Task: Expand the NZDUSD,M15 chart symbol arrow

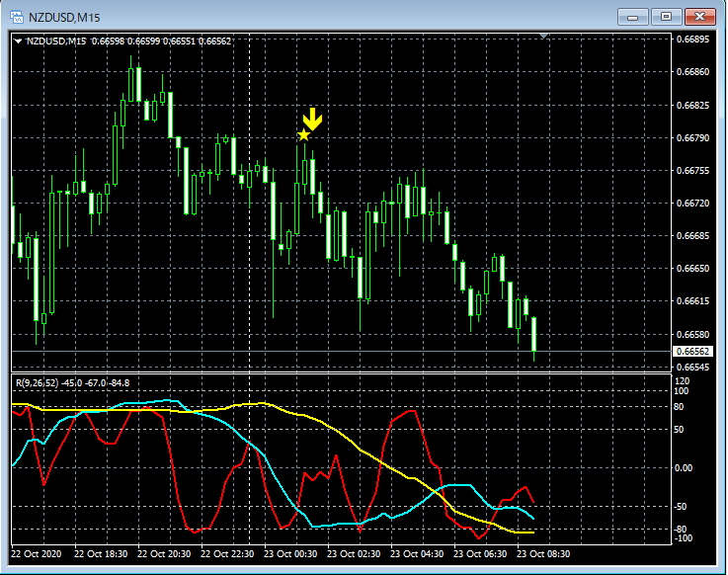Action: pos(18,41)
